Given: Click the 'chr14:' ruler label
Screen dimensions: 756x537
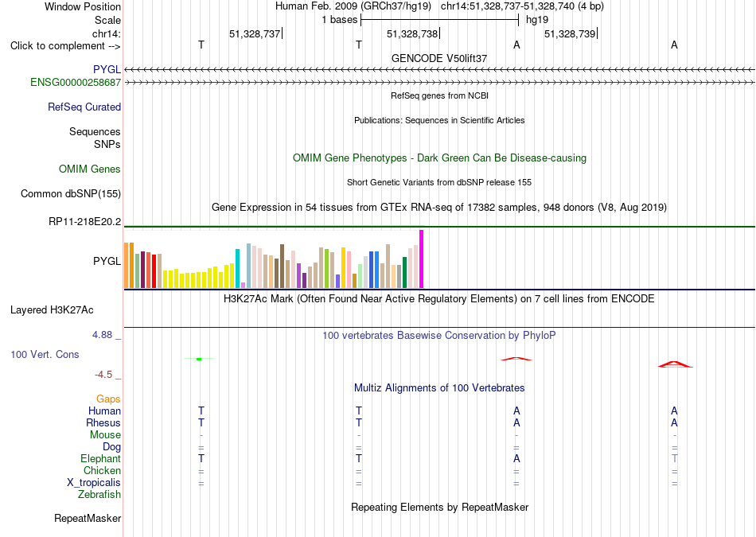Looking at the screenshot, I should [x=107, y=33].
